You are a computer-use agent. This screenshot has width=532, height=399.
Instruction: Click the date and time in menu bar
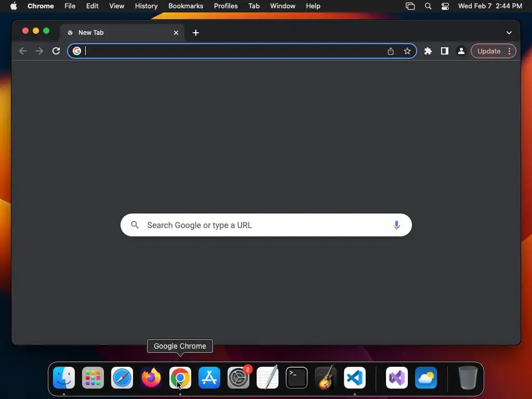[490, 6]
